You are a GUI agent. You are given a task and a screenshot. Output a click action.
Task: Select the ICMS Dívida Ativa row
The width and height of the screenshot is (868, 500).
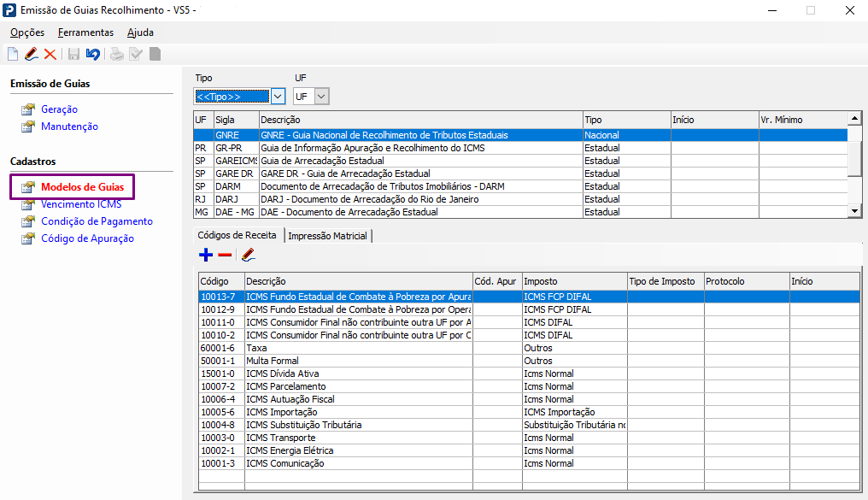pos(529,374)
